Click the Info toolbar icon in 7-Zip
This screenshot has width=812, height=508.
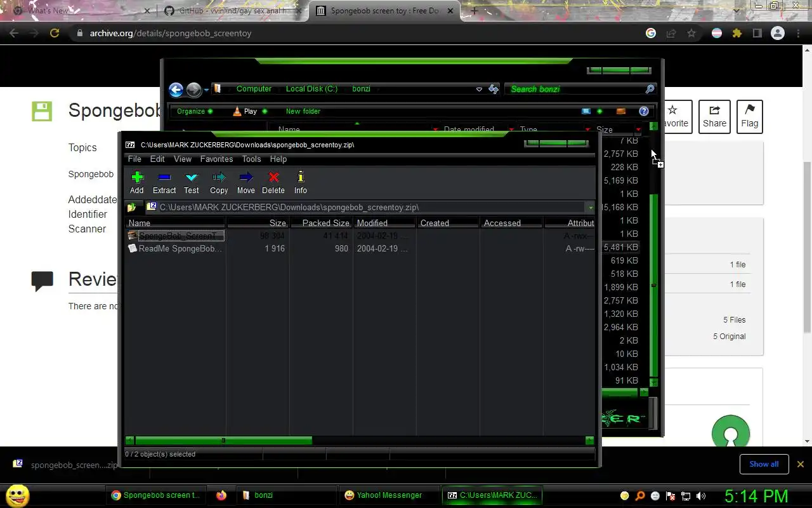301,182
